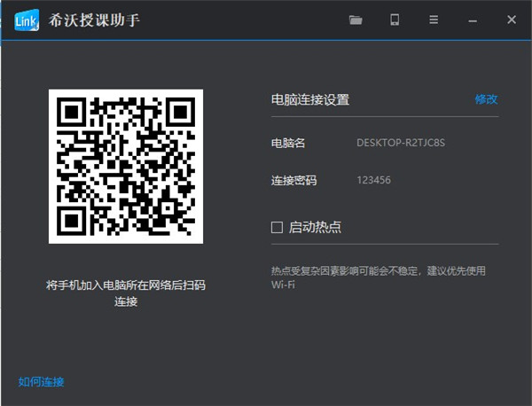Screen dimensions: 532x406
Task: Close the 希沃授课助手 window
Action: click(x=512, y=20)
